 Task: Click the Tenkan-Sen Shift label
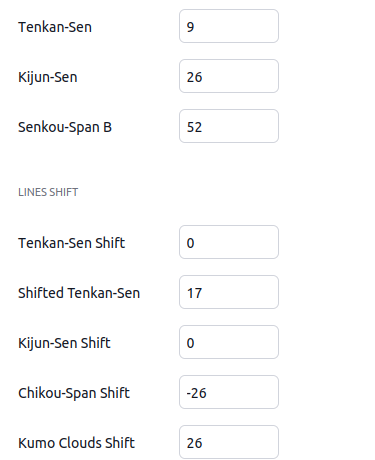pyautogui.click(x=72, y=243)
